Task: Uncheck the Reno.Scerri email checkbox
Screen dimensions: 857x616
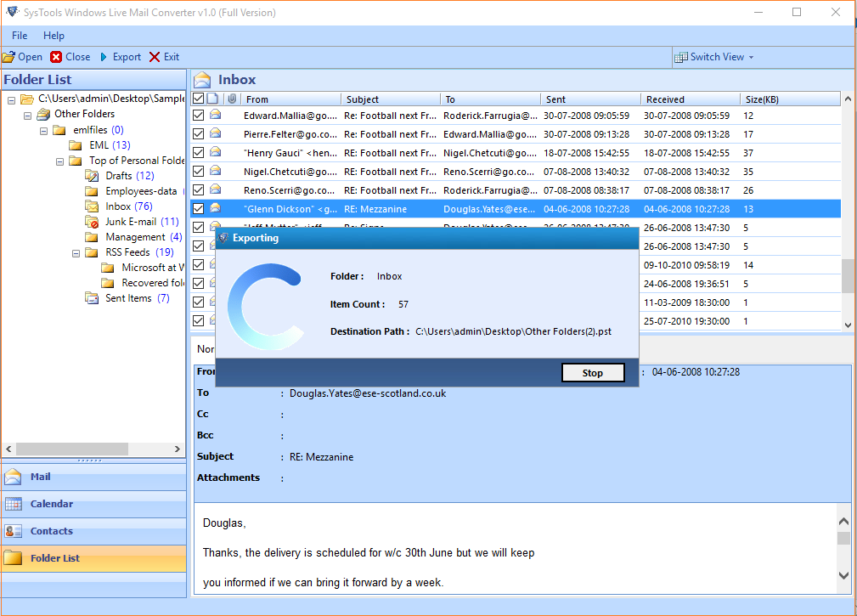Action: (199, 189)
